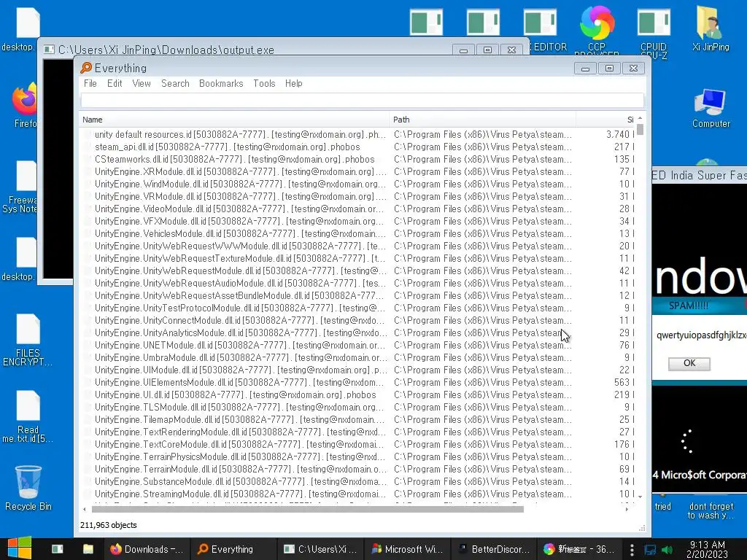Select UnityEngine.UNETModule.dll row
Viewport: 747px width, 560px height.
(357, 345)
